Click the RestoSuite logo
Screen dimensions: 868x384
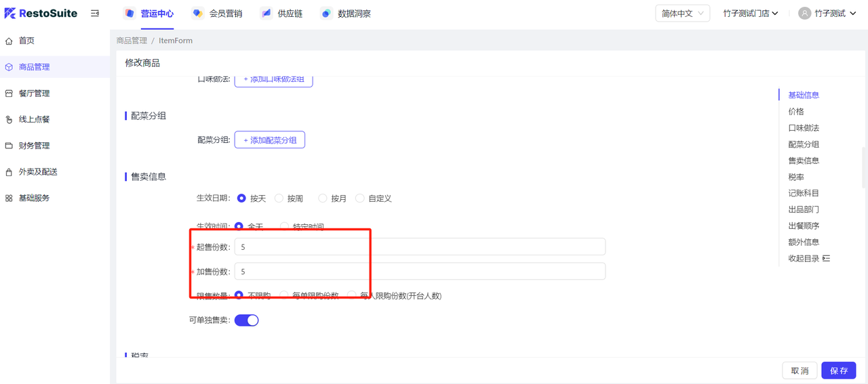41,13
